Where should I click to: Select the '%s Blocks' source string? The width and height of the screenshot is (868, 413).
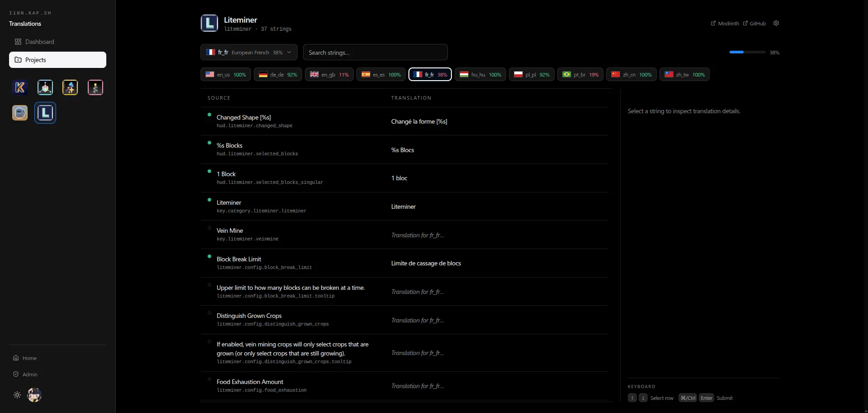pos(229,145)
